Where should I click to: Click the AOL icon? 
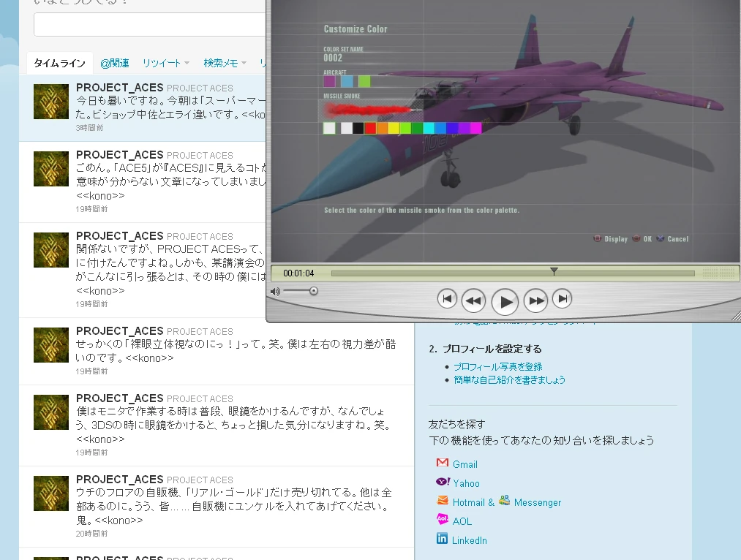[x=443, y=519]
